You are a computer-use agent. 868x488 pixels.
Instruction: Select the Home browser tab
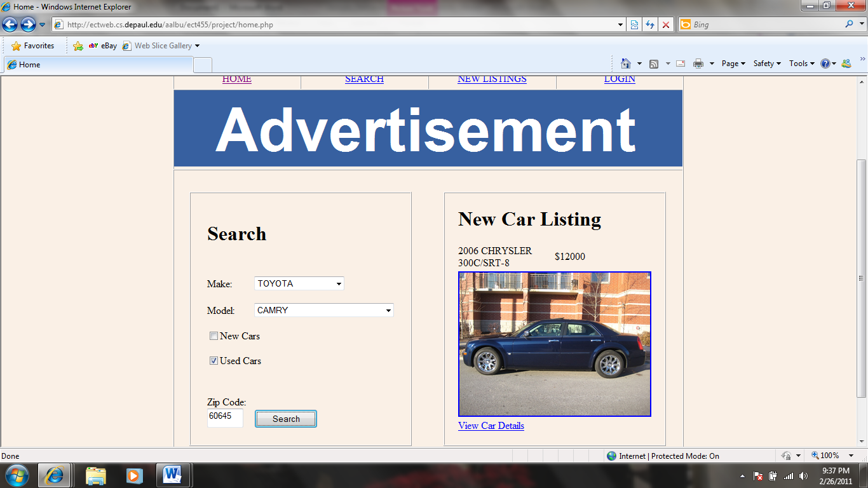98,65
